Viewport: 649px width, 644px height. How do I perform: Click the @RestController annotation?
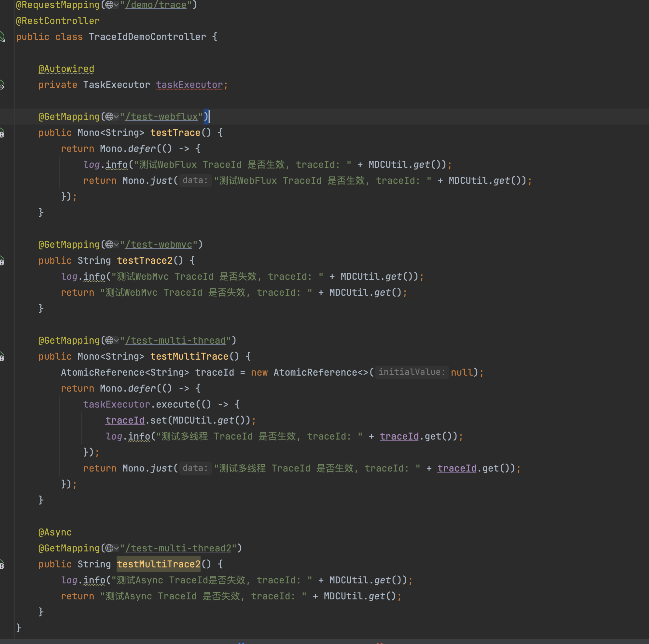tap(58, 21)
